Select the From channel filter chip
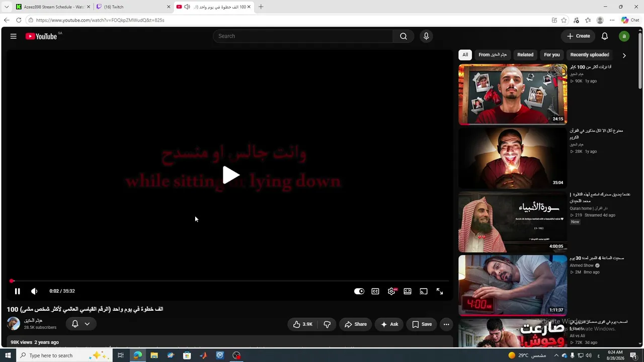644x362 pixels. click(x=493, y=55)
